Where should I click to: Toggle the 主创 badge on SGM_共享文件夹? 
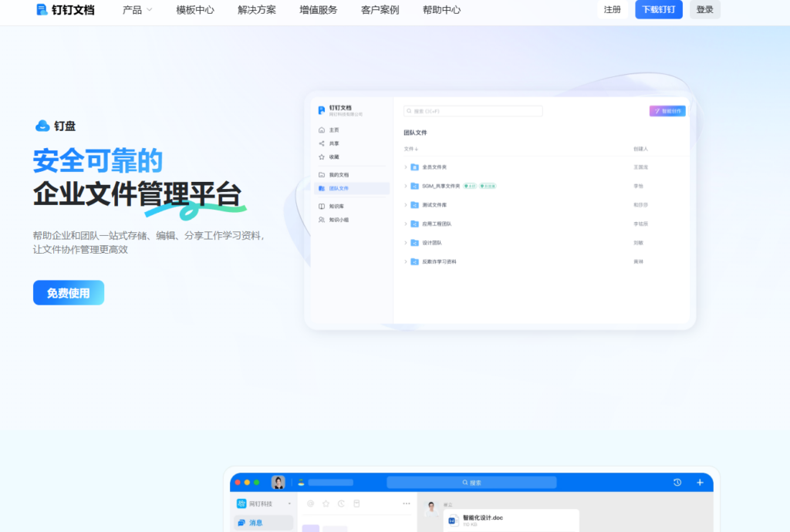[x=471, y=186]
